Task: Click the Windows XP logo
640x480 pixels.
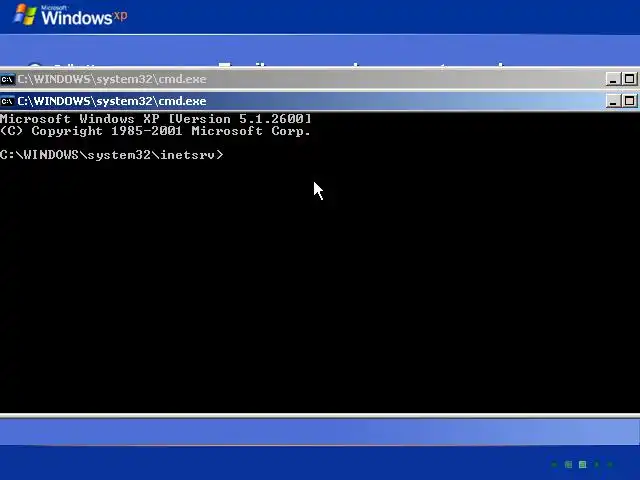Action: (x=70, y=16)
